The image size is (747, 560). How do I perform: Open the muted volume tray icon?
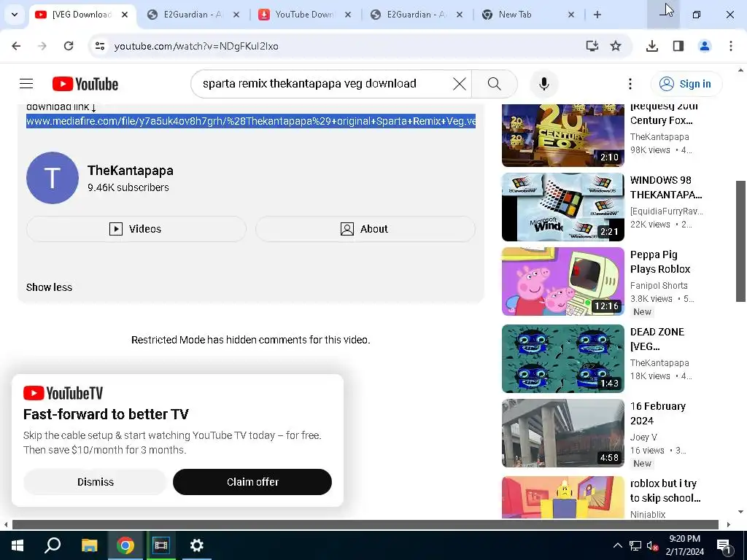pos(653,545)
